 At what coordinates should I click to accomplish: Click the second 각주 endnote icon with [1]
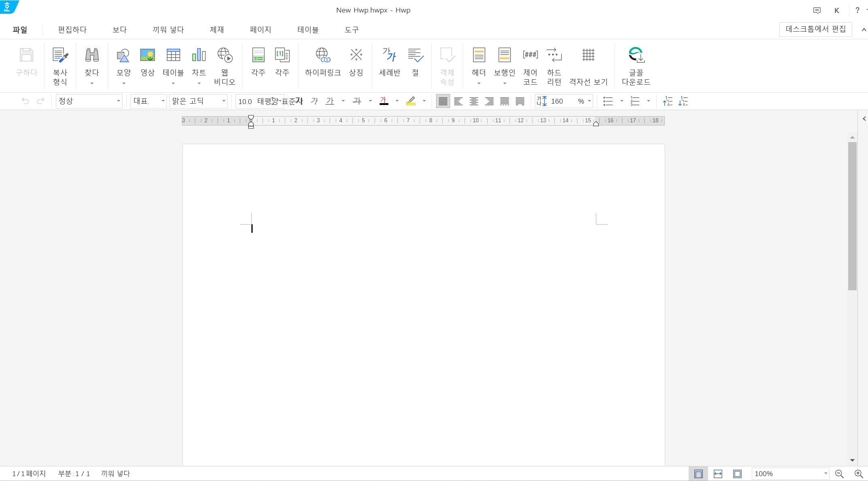[282, 55]
